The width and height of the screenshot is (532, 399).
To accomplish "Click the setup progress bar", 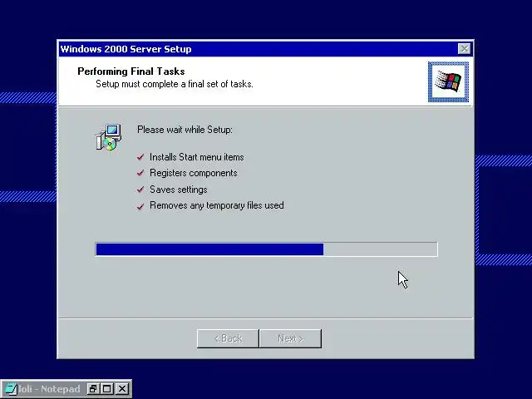I will 266,249.
